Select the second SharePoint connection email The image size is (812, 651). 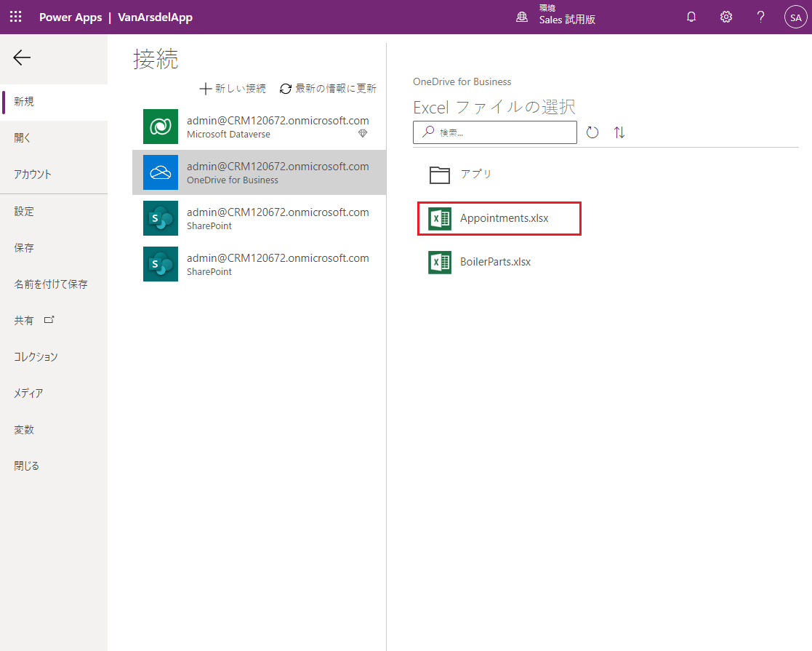[278, 258]
